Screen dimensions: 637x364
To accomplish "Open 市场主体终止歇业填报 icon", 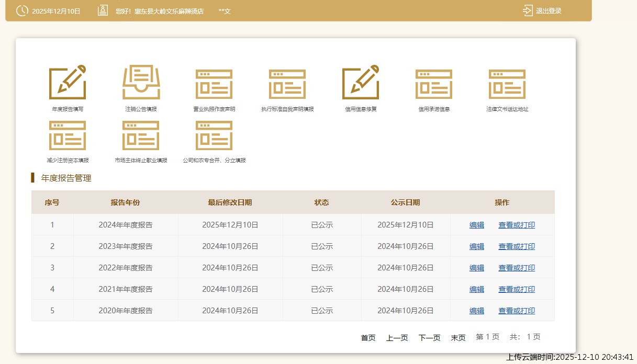I will tap(141, 135).
